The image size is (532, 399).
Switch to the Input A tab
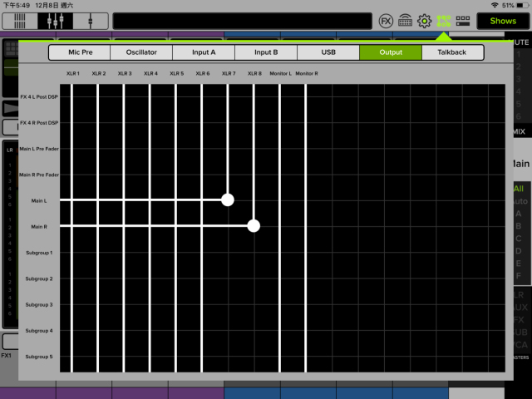(204, 52)
